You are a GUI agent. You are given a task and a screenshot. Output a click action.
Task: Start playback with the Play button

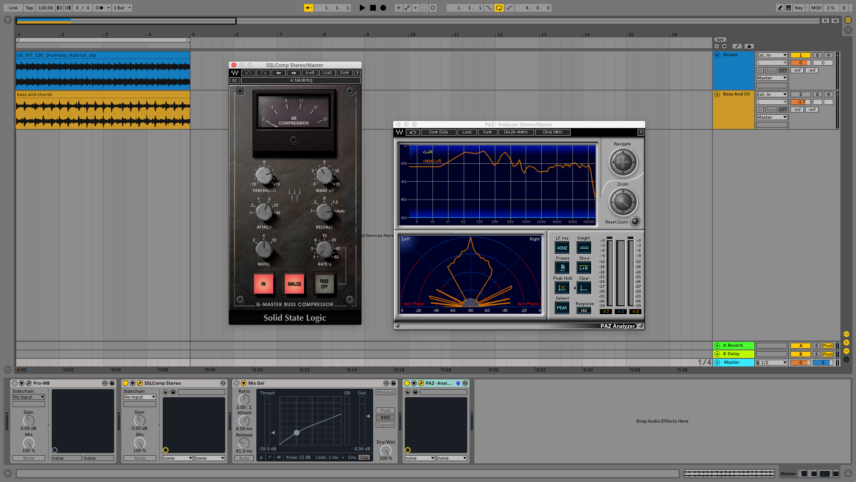pyautogui.click(x=362, y=8)
